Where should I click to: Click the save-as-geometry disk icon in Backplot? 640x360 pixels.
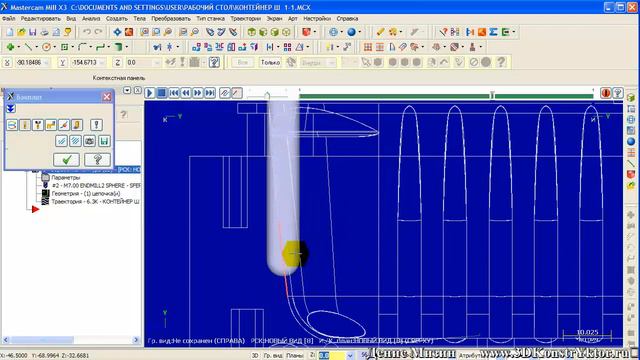pos(104,141)
